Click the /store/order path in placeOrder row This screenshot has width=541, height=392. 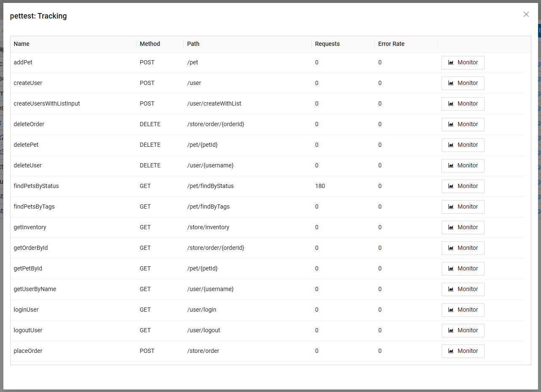coord(203,351)
